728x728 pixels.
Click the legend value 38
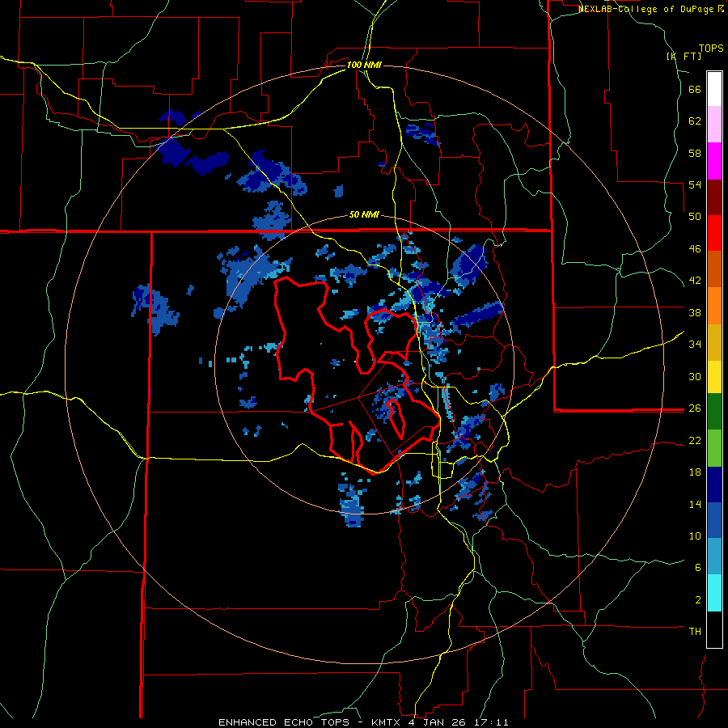point(695,312)
